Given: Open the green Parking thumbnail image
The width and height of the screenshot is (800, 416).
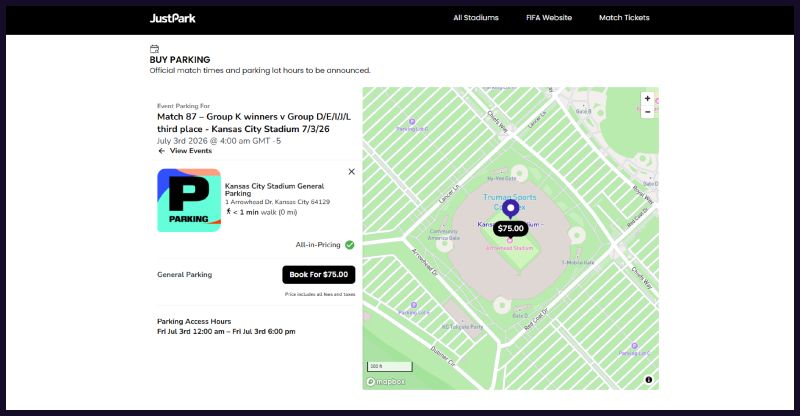Looking at the screenshot, I should click(x=188, y=200).
